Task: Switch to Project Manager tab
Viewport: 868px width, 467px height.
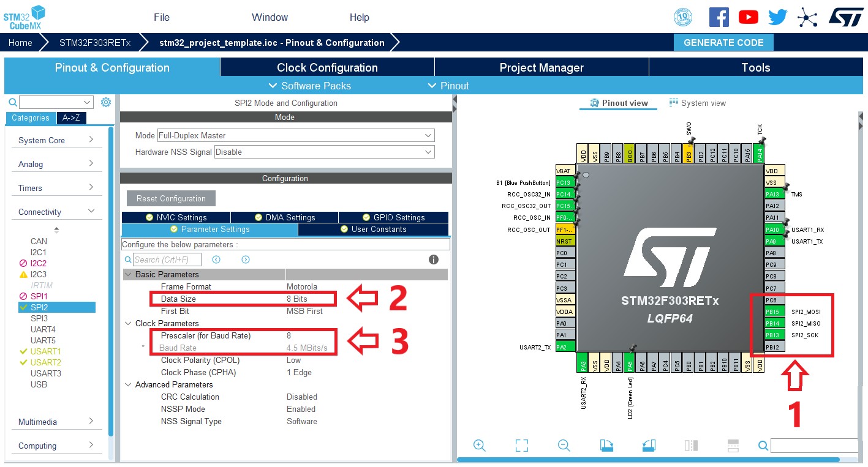Action: click(542, 67)
